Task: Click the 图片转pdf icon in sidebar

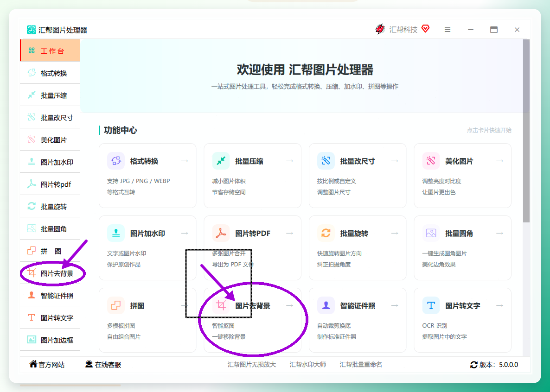Action: tap(32, 184)
